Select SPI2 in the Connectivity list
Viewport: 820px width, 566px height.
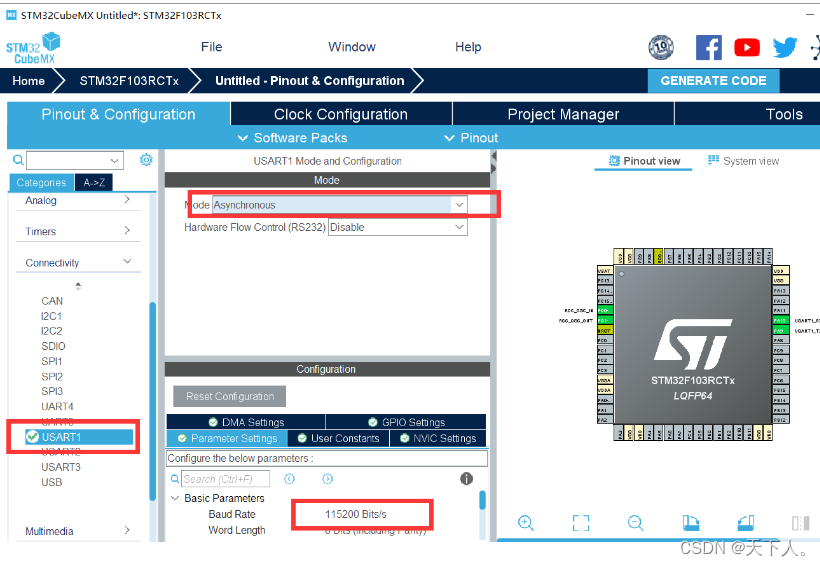pyautogui.click(x=52, y=376)
